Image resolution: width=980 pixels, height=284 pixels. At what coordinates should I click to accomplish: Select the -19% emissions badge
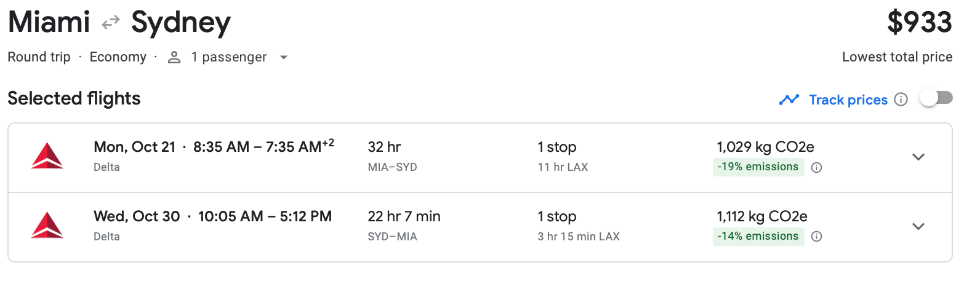tap(758, 167)
